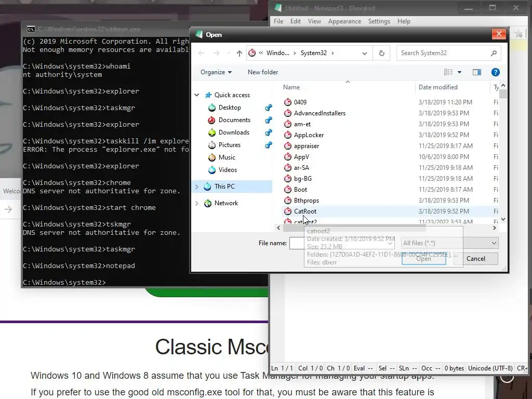Image resolution: width=532 pixels, height=399 pixels.
Task: Click the Up one level arrow in Open dialog
Action: [239, 54]
